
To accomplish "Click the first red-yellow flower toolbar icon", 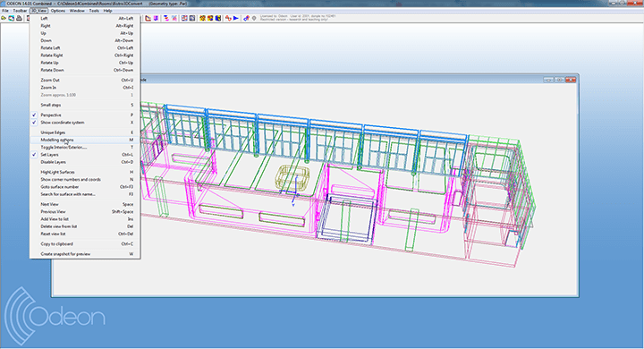I will pos(202,18).
